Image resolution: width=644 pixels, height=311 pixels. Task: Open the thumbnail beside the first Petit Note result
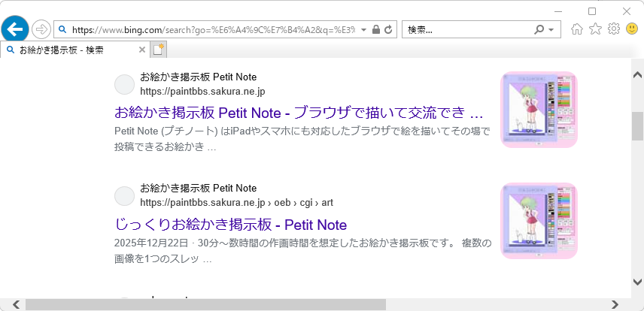coord(539,110)
